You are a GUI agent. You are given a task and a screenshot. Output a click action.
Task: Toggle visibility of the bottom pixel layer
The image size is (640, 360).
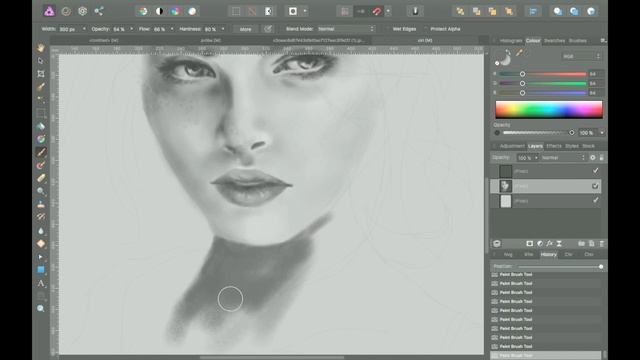(x=596, y=200)
